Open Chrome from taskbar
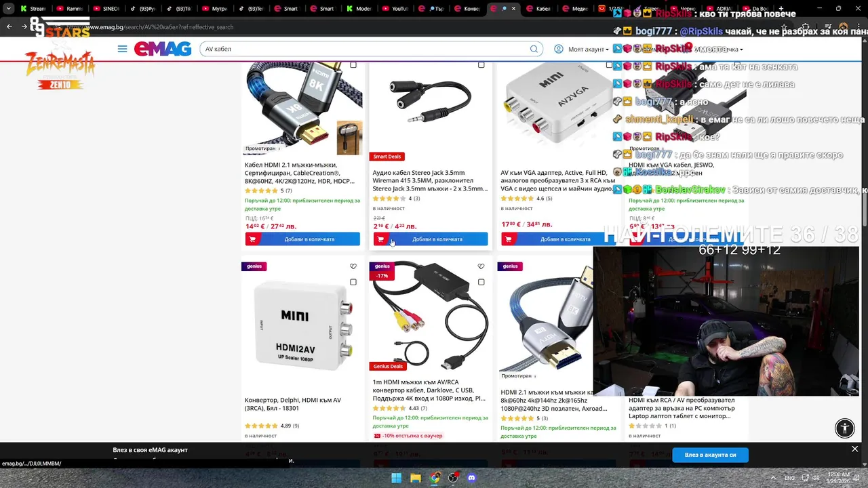Viewport: 868px width, 488px height. (434, 478)
